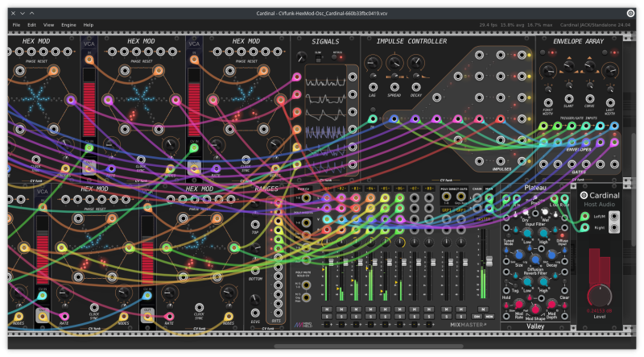644x357 pixels.
Task: Click the Plateau Dry knob
Action: [x=526, y=214]
